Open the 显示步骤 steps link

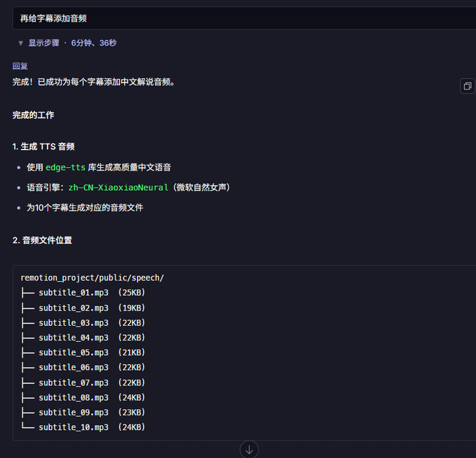coord(43,43)
